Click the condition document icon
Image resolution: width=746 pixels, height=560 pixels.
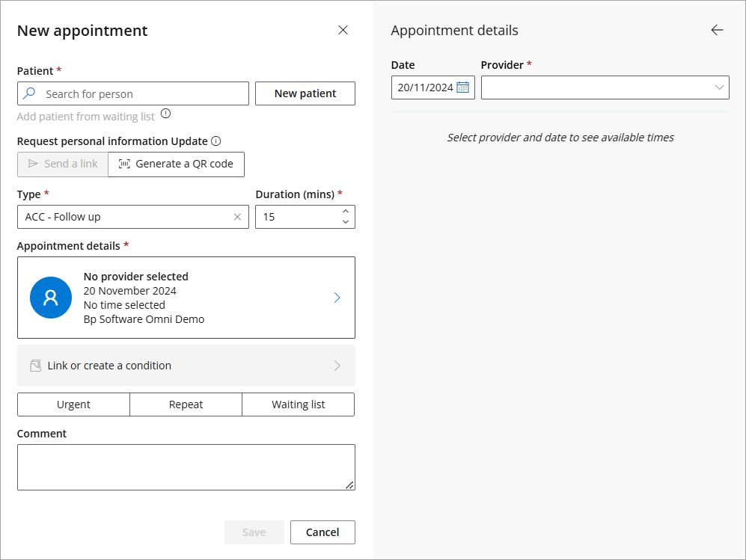tap(36, 366)
